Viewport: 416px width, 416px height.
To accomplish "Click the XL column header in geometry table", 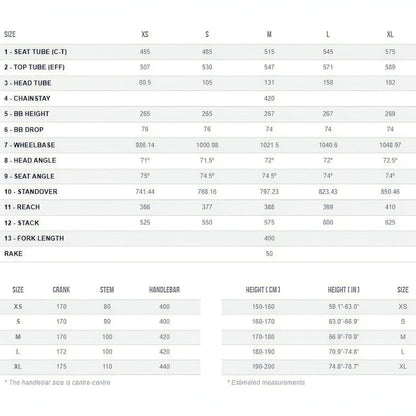I will click(x=390, y=34).
